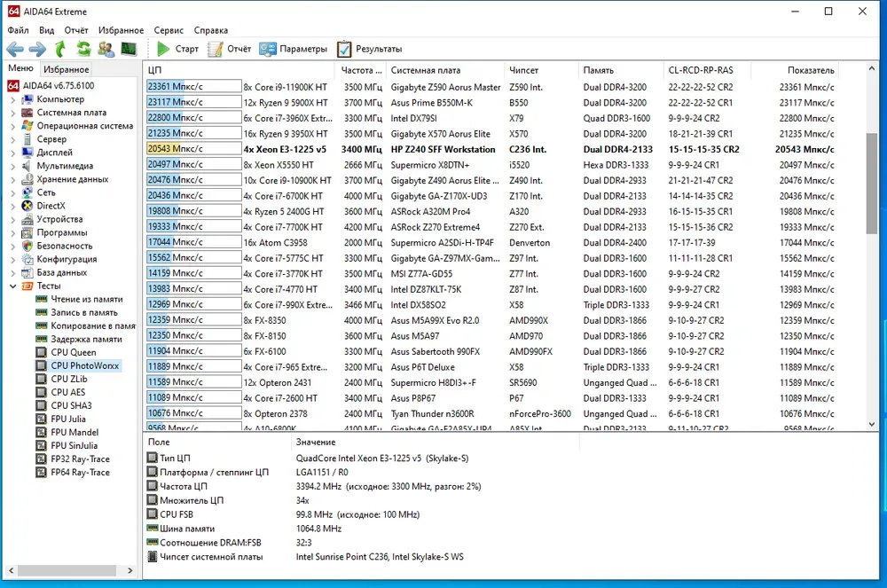Switch to the Избранное panel tab
Viewport: 887px width, 588px height.
(67, 69)
